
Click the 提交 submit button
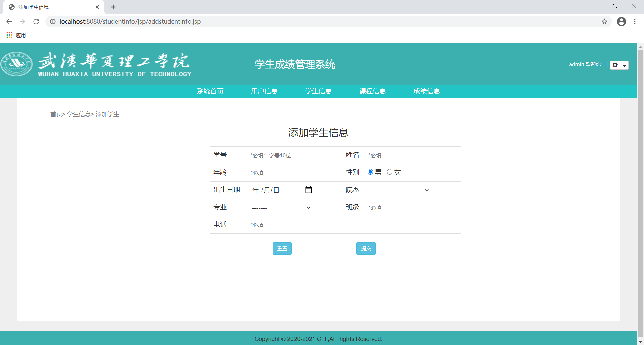tap(366, 249)
